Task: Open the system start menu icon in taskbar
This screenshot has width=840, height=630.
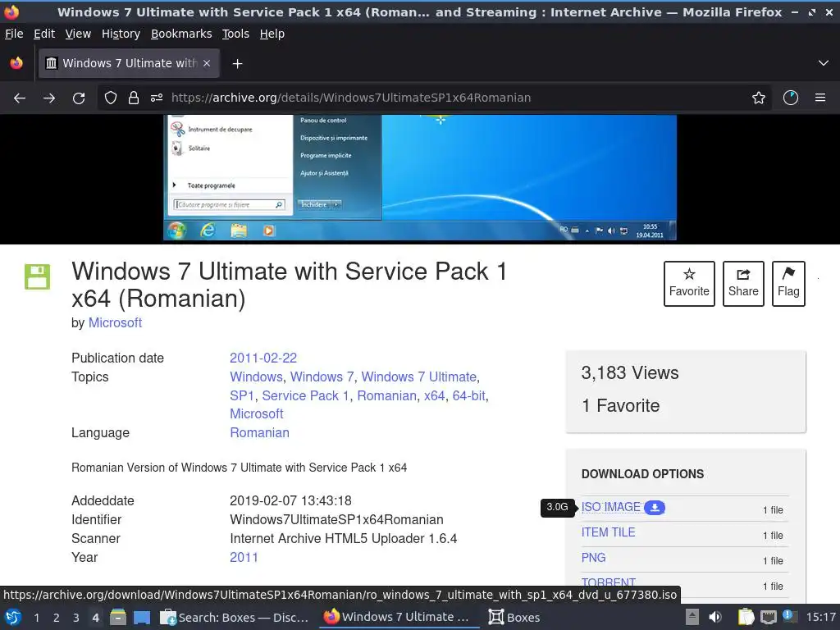Action: tap(13, 617)
